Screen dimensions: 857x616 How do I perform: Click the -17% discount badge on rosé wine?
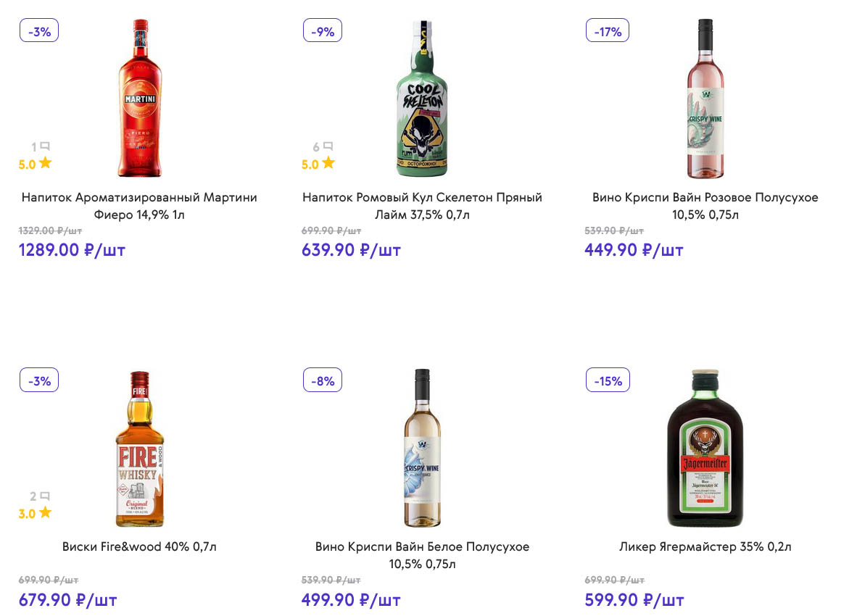pyautogui.click(x=608, y=31)
